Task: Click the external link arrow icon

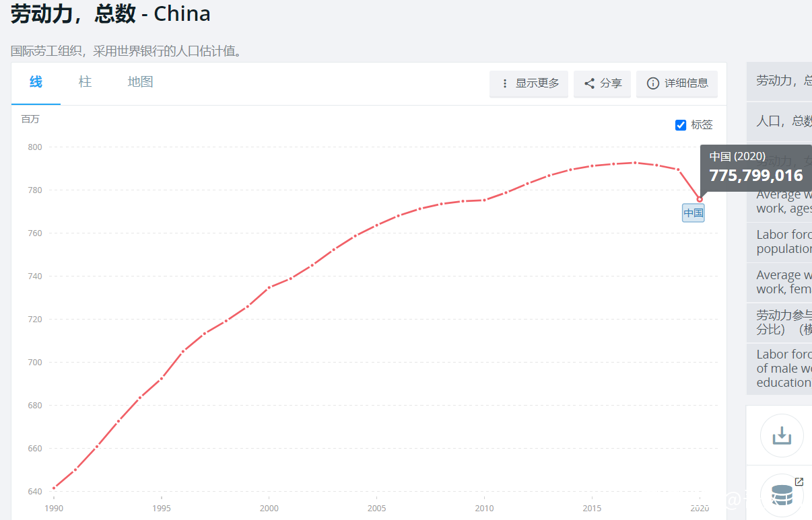Action: pos(799,482)
